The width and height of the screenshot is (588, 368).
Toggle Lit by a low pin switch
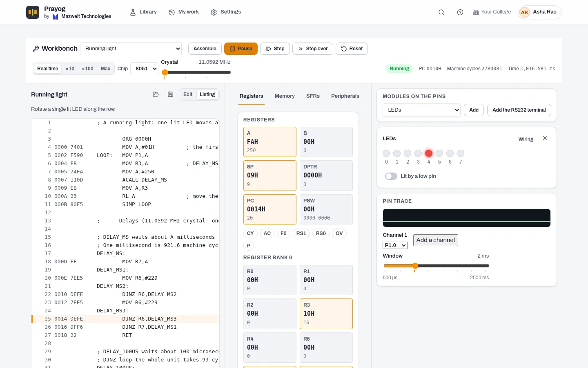coord(391,176)
